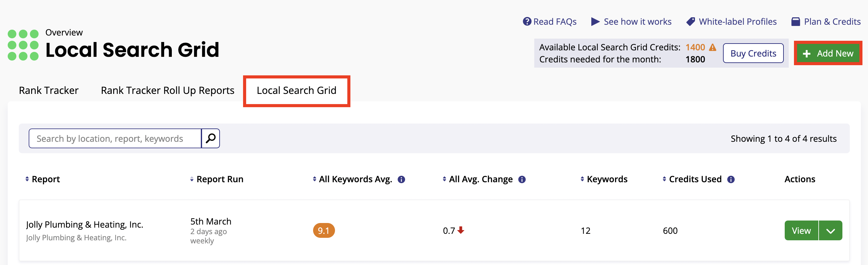Expand the dropdown next to the View button
The image size is (868, 265).
831,231
